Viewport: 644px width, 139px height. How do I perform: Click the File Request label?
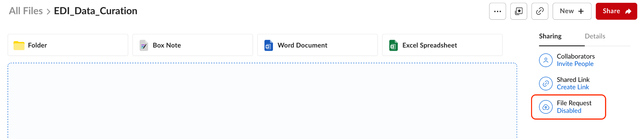(574, 103)
